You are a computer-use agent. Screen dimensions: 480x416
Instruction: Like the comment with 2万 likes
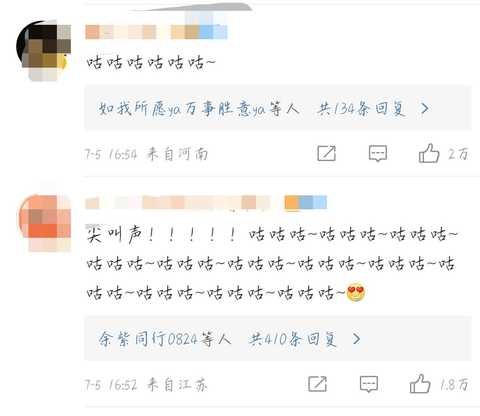[x=429, y=153]
